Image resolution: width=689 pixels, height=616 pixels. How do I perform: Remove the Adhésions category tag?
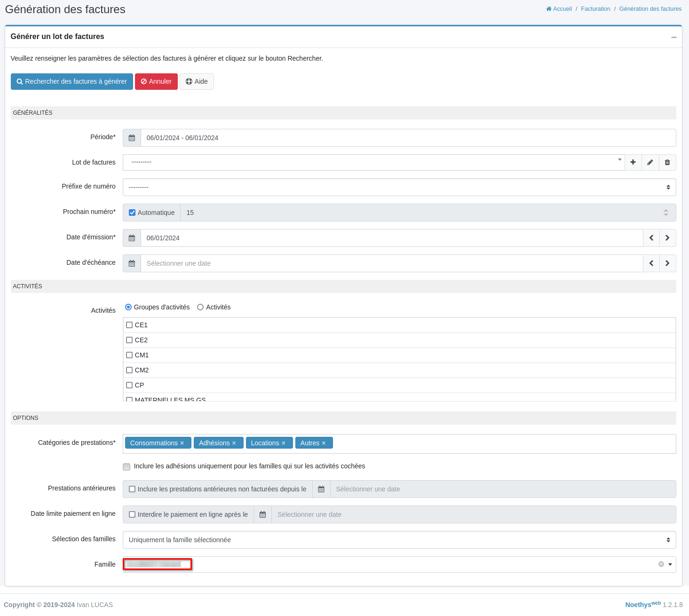[x=234, y=443]
